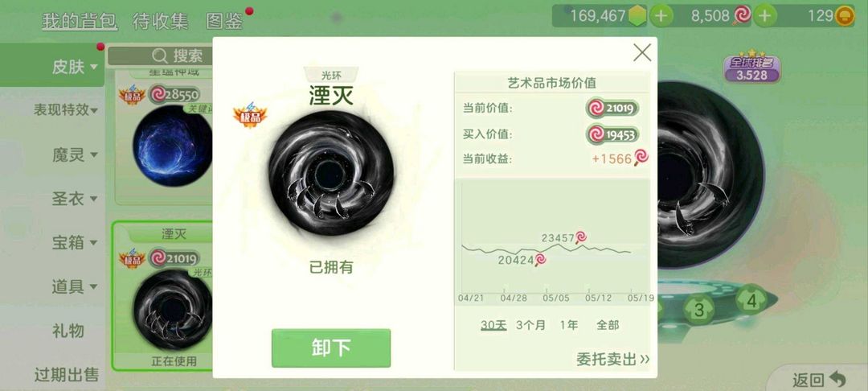Select the 3个月 chart range
Viewport: 868px width, 391px height.
click(530, 325)
